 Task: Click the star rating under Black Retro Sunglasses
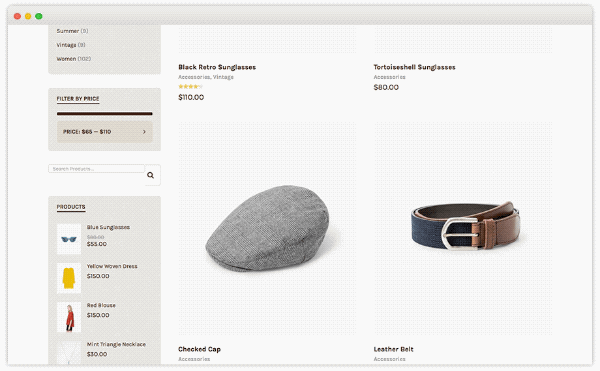tap(190, 86)
